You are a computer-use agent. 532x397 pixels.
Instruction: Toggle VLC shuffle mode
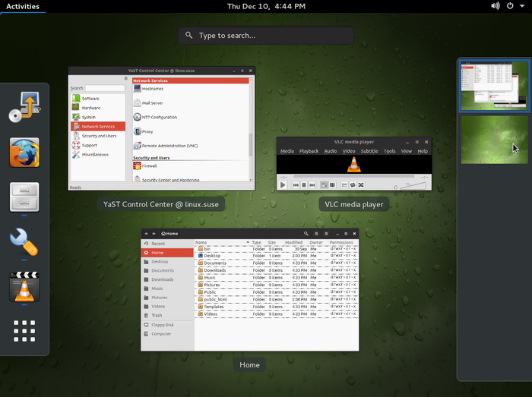click(361, 184)
